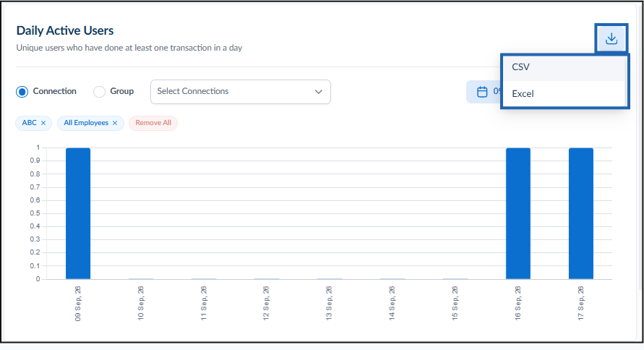Click the 09 Sep bar in chart
644x350 pixels.
click(78, 213)
